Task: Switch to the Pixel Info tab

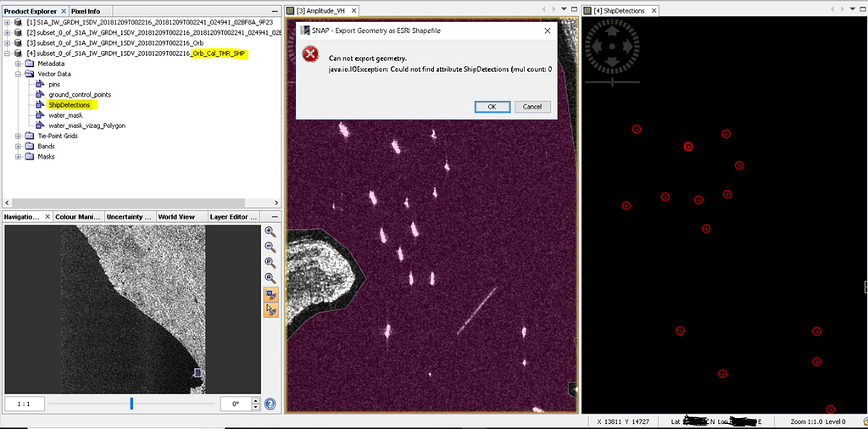Action: tap(84, 11)
